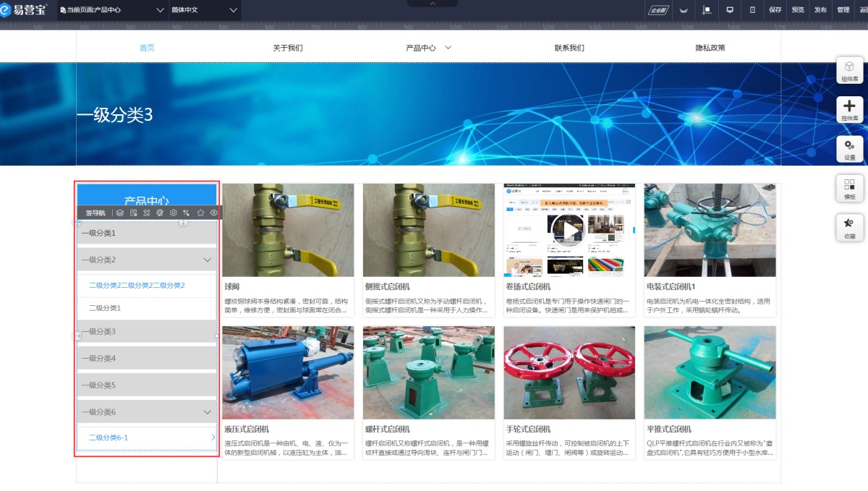Click the ruler alignment icon in top bar
Viewport: 868px width, 491px height.
tap(707, 10)
